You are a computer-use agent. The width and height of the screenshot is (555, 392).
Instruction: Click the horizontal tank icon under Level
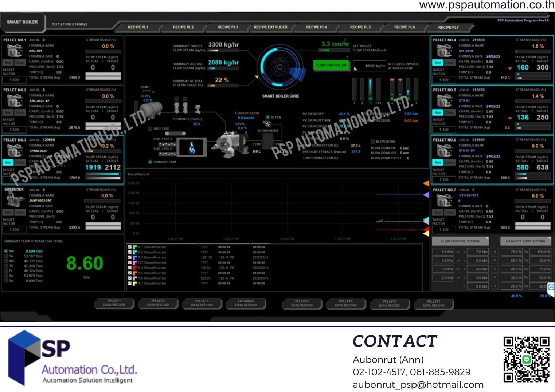pyautogui.click(x=151, y=110)
